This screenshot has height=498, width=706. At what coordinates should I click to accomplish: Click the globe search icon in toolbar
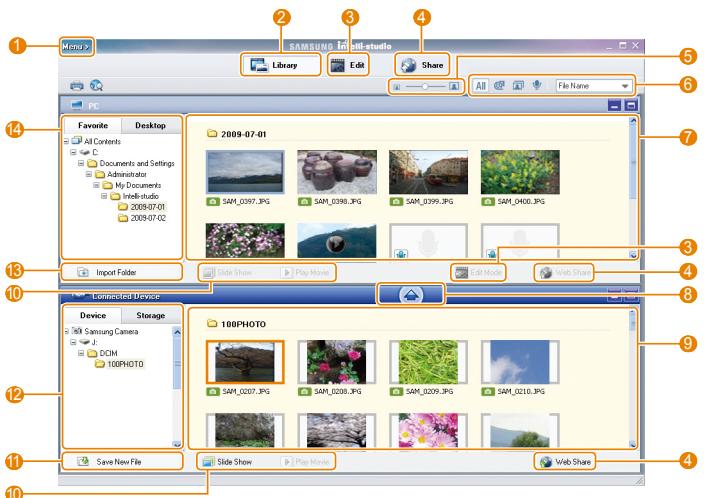point(96,85)
